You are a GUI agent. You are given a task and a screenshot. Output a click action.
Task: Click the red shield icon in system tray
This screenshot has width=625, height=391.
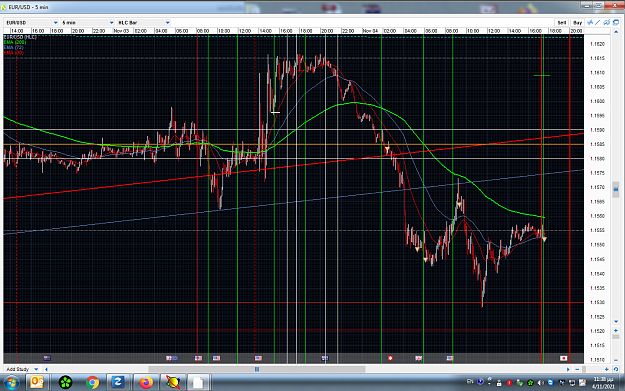coord(509,383)
